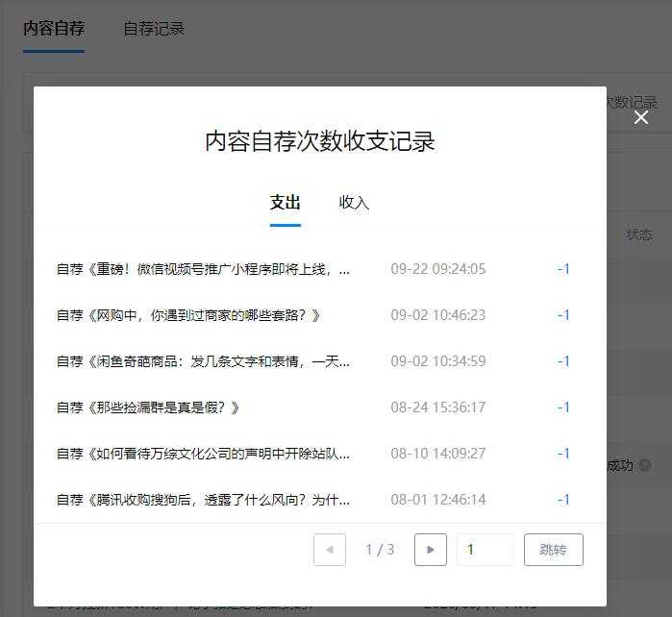Select the 万综文化公司 statement record
672x617 pixels.
pos(203,454)
